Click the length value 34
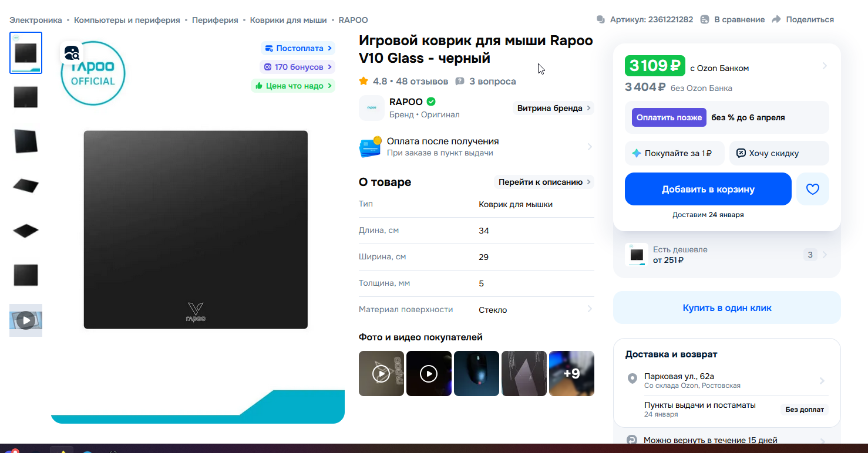 [484, 231]
